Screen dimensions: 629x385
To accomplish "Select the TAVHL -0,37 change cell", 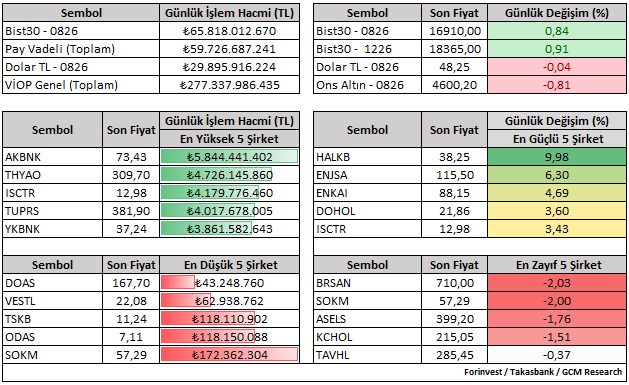I will click(557, 355).
